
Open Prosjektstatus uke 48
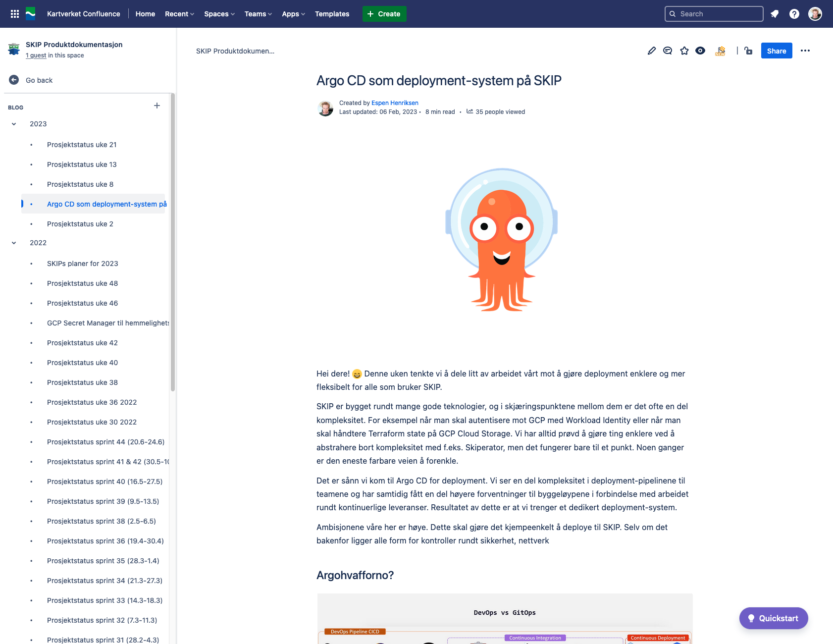(82, 283)
